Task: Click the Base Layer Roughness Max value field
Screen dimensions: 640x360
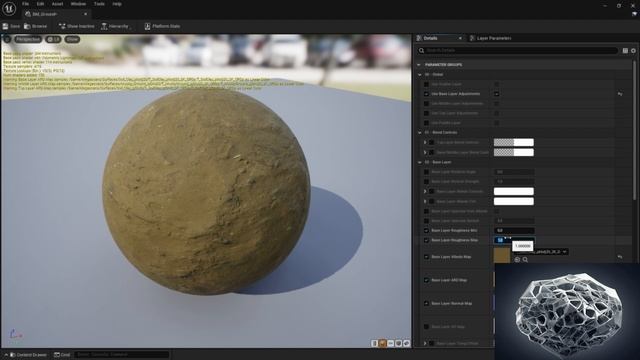Action: [514, 240]
